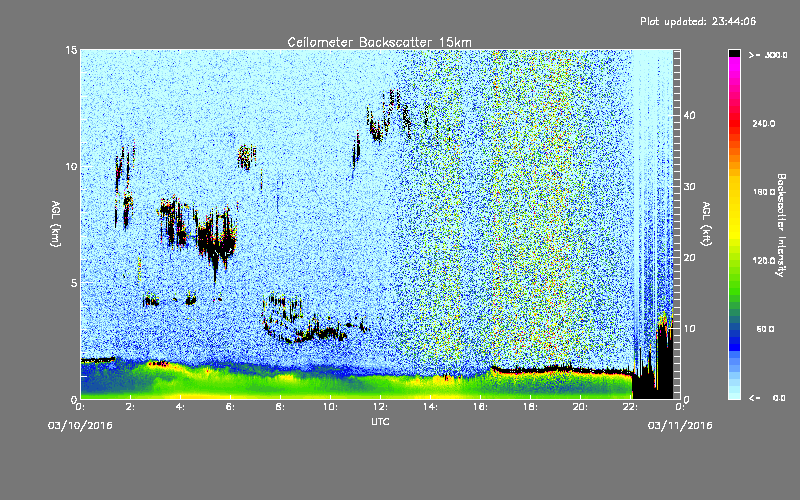Click the 20 kft tick on right axis

click(x=689, y=258)
